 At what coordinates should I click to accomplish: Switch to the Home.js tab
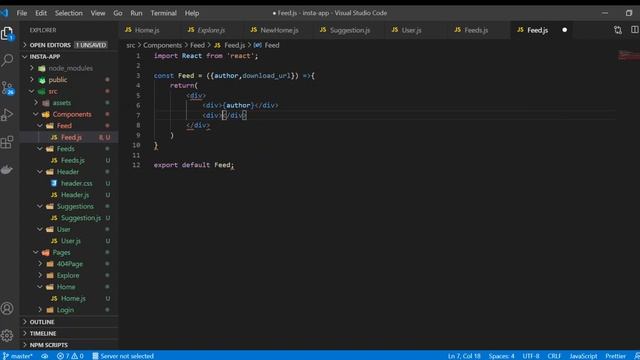click(147, 30)
